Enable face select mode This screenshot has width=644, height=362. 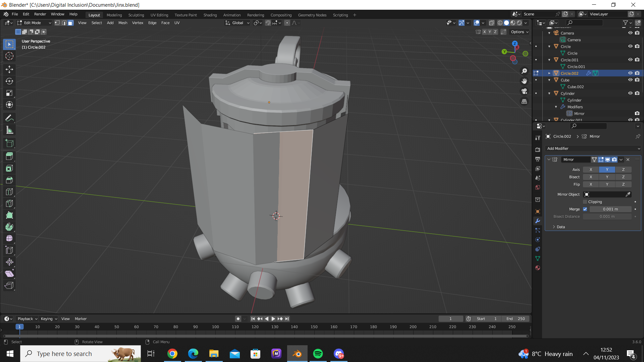click(70, 23)
